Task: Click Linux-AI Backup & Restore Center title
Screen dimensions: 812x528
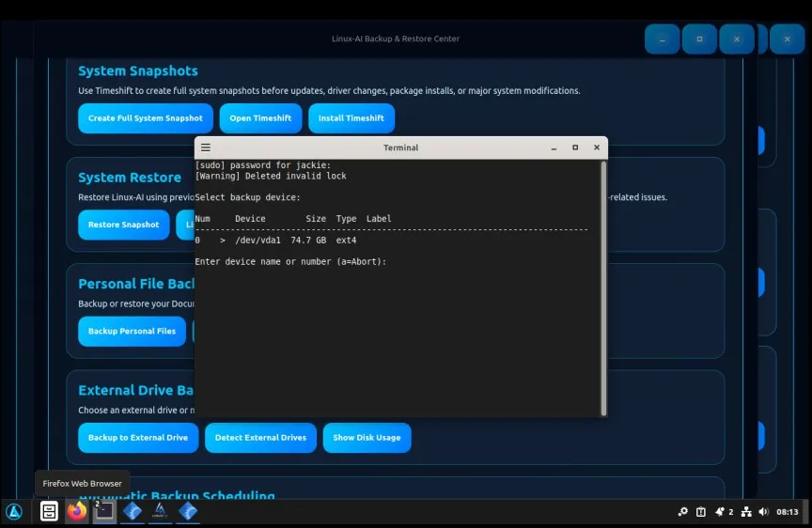Action: 396,39
